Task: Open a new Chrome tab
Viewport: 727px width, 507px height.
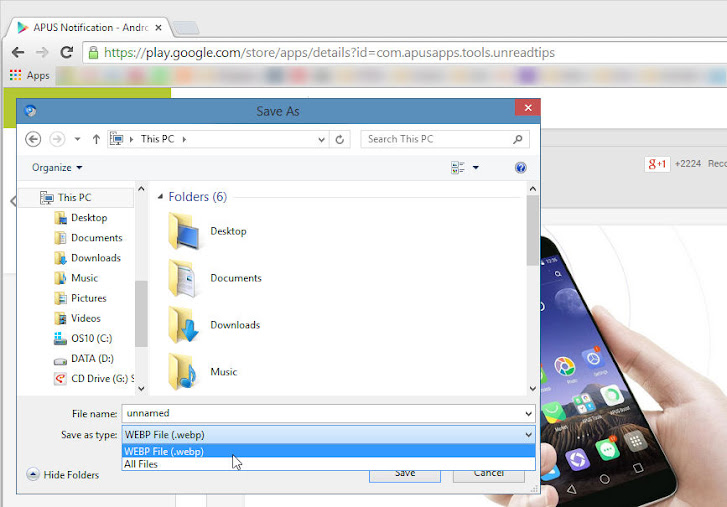Action: pyautogui.click(x=186, y=28)
